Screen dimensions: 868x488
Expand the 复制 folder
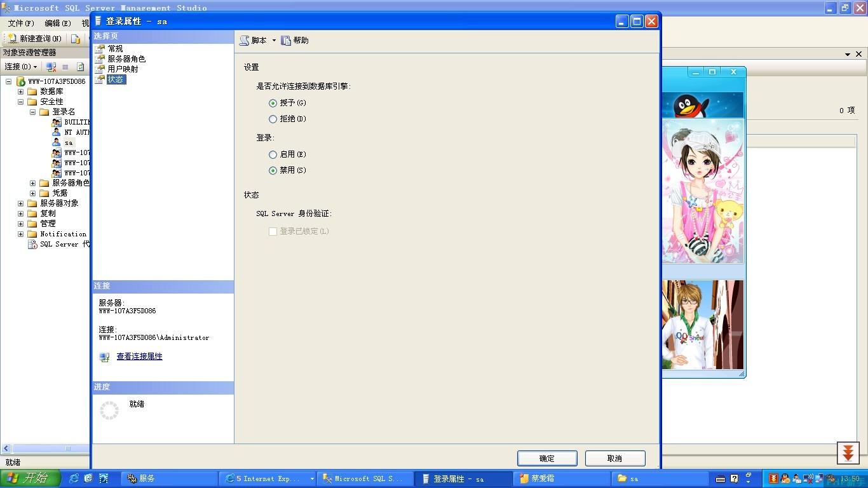pyautogui.click(x=21, y=213)
